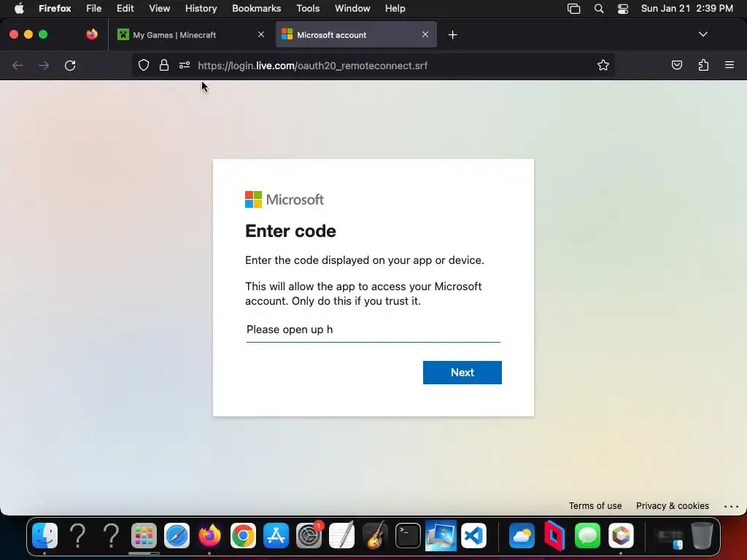This screenshot has width=747, height=560.
Task: View site security lock information
Action: 164,65
